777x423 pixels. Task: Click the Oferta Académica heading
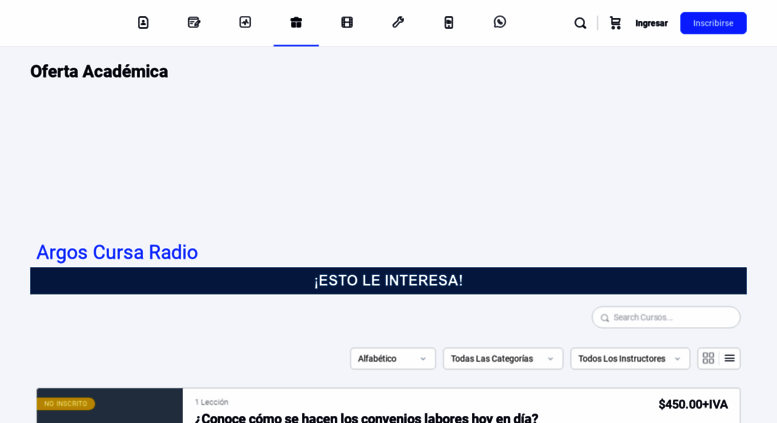(99, 71)
